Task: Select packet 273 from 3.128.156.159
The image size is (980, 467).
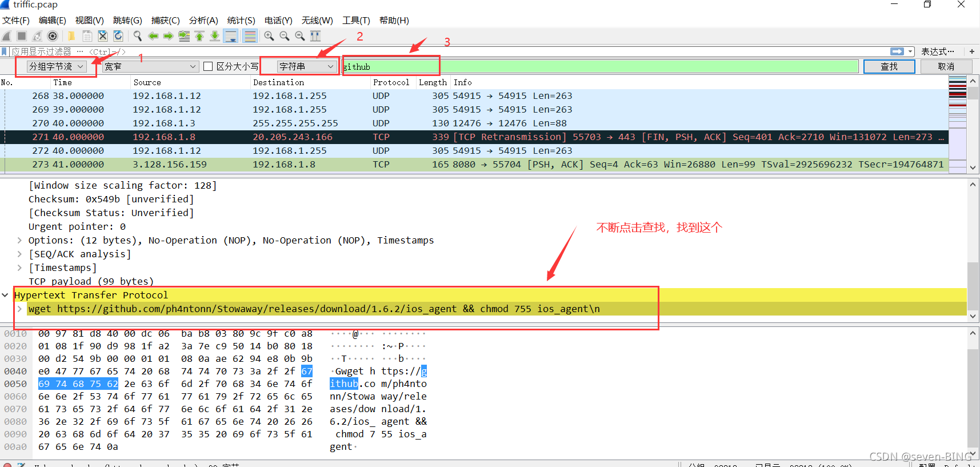Action: point(474,165)
